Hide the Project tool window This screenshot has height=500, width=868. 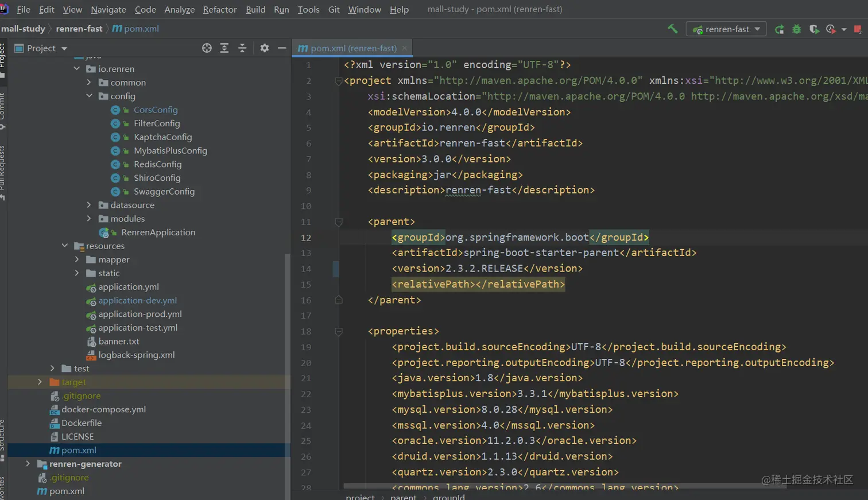pos(282,48)
